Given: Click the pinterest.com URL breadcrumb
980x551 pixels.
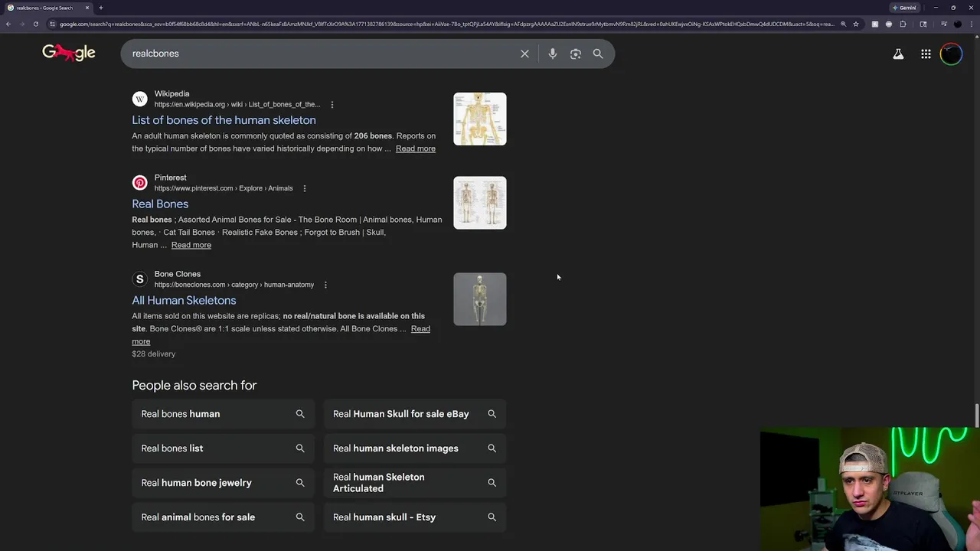Looking at the screenshot, I should (x=224, y=188).
